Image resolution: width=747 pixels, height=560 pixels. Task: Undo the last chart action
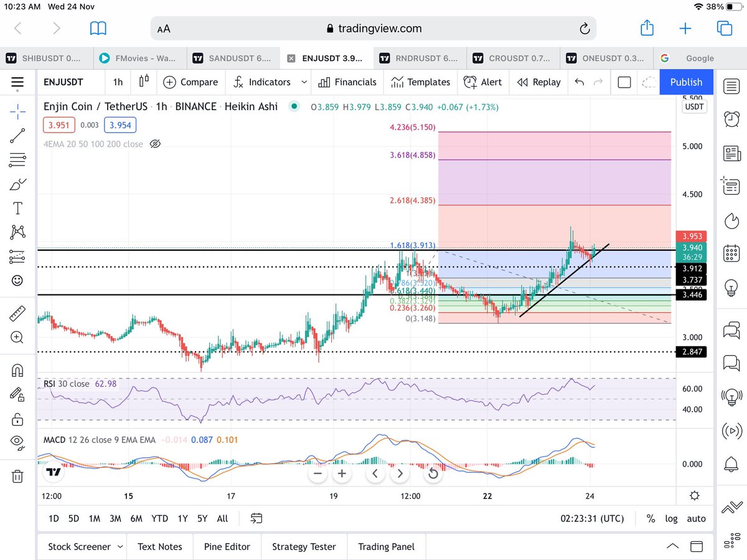point(580,82)
